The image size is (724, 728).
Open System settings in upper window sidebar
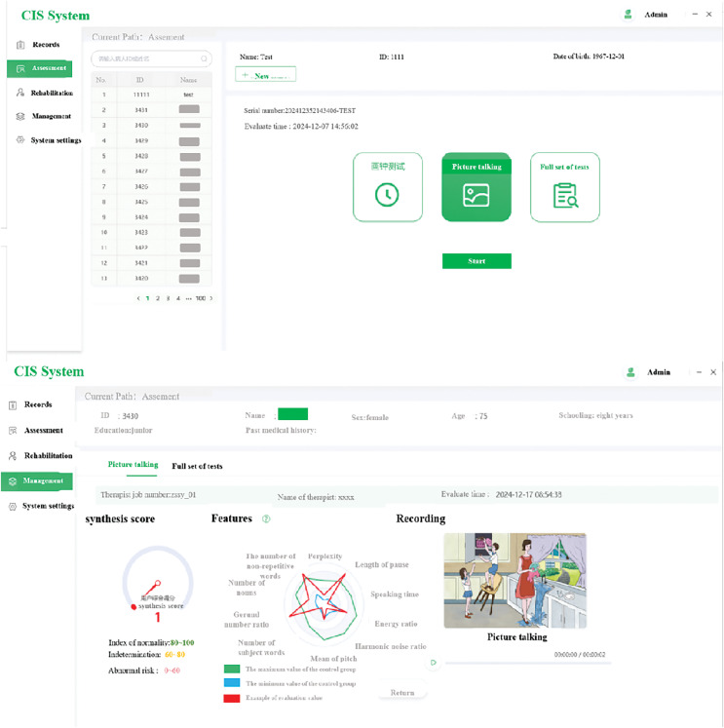click(x=56, y=140)
